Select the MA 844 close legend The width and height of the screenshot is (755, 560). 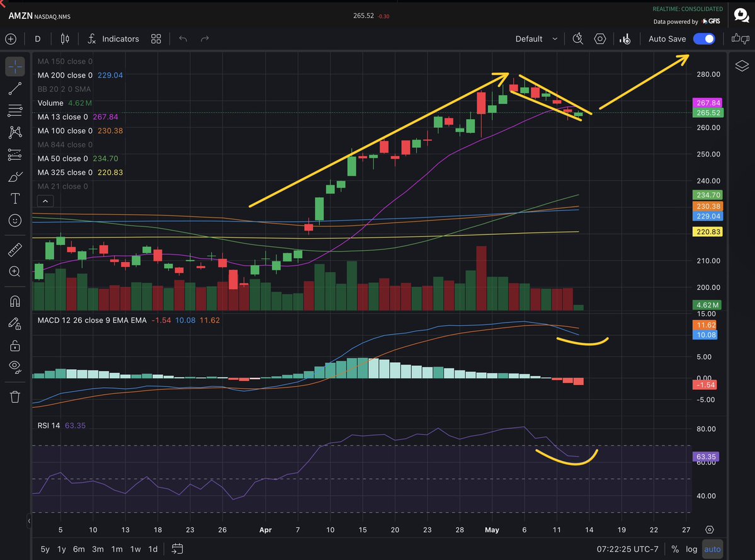(x=65, y=145)
